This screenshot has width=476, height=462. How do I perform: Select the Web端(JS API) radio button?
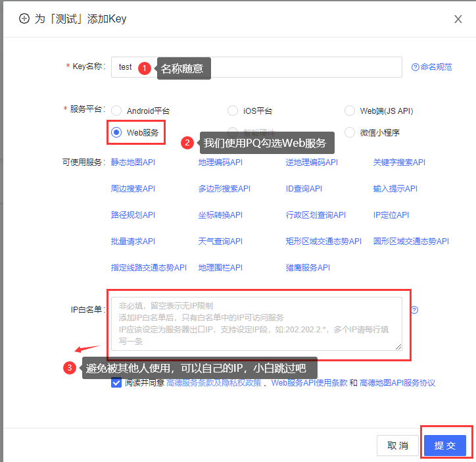(x=349, y=111)
